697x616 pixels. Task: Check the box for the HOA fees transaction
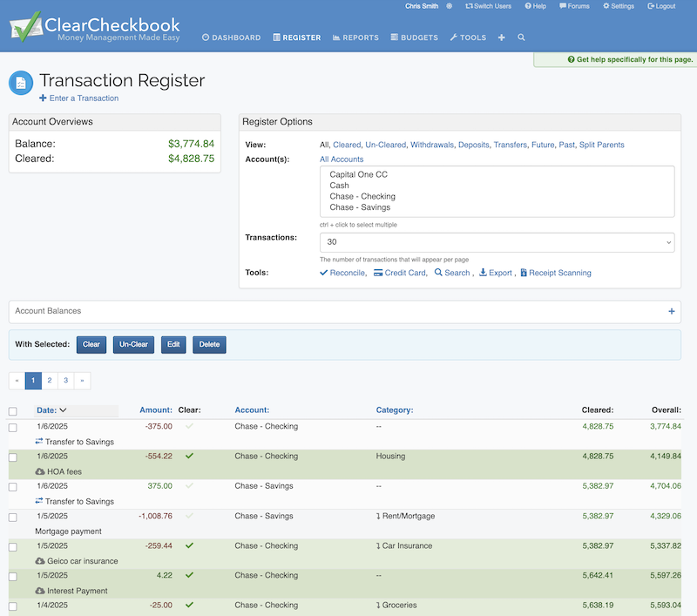(x=11, y=456)
